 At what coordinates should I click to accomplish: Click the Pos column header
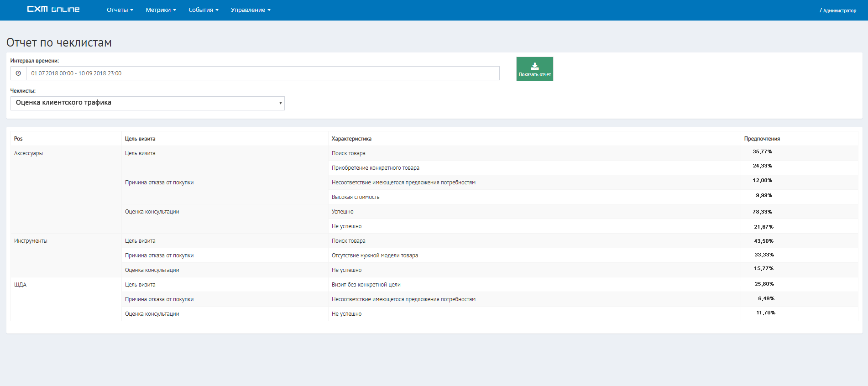pyautogui.click(x=18, y=139)
